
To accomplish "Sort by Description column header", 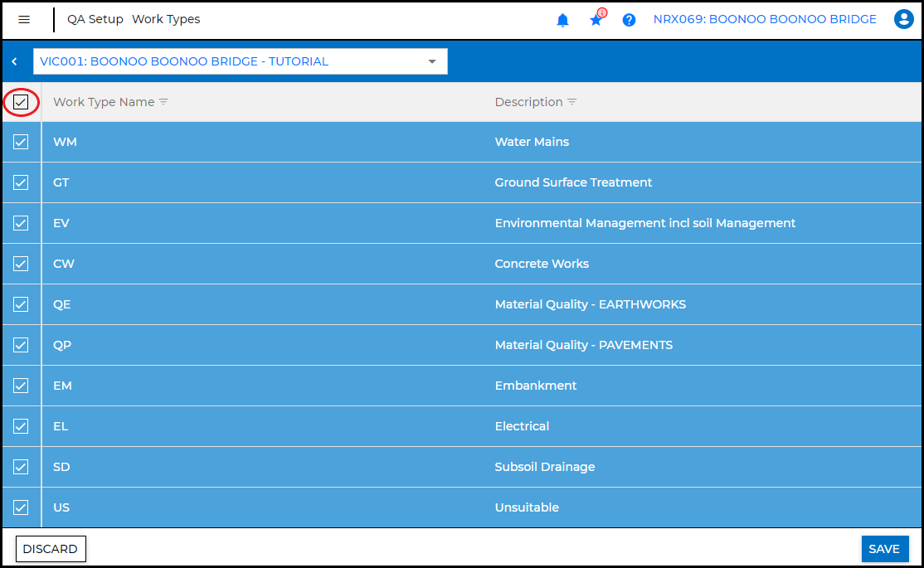I will 528,102.
